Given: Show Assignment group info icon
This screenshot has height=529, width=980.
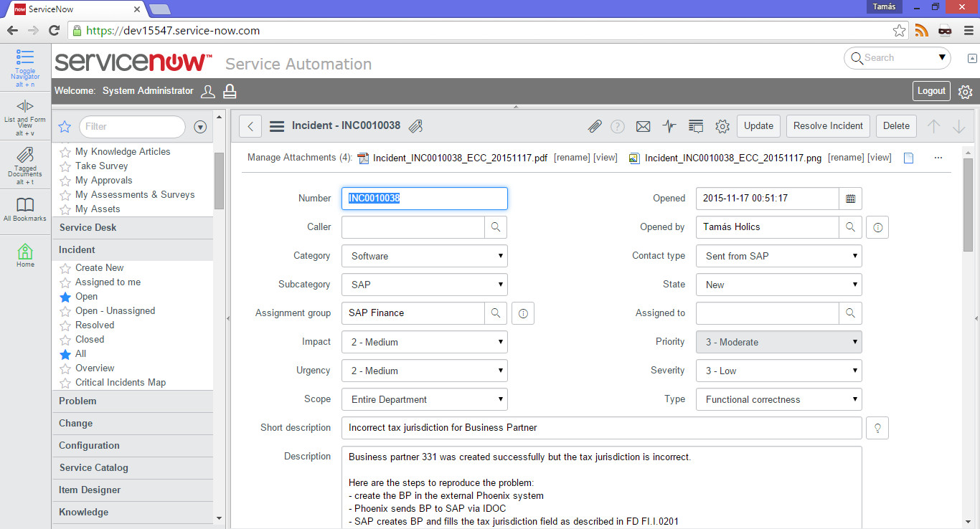Looking at the screenshot, I should pyautogui.click(x=523, y=313).
